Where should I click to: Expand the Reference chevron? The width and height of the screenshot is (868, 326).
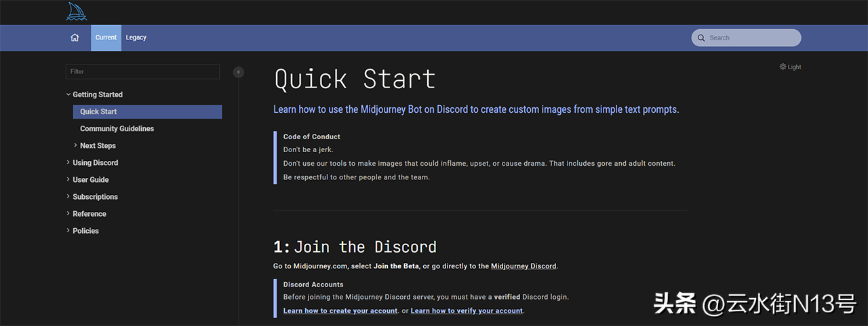(68, 213)
